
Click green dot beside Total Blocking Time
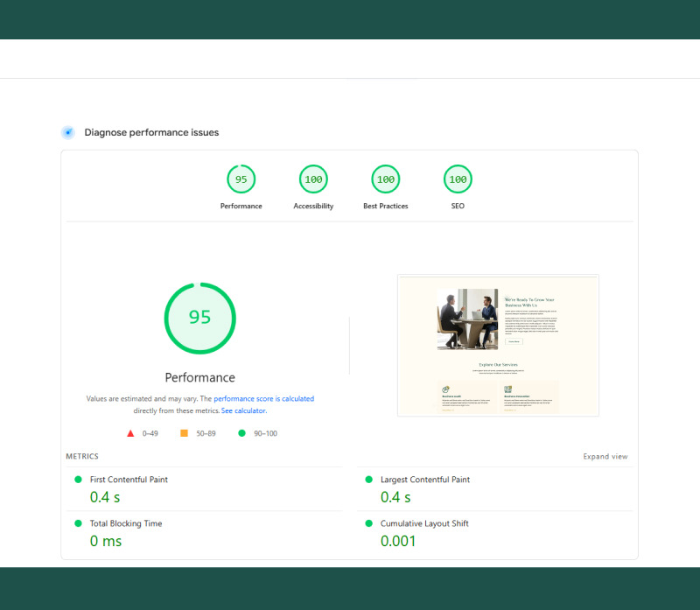pyautogui.click(x=79, y=523)
